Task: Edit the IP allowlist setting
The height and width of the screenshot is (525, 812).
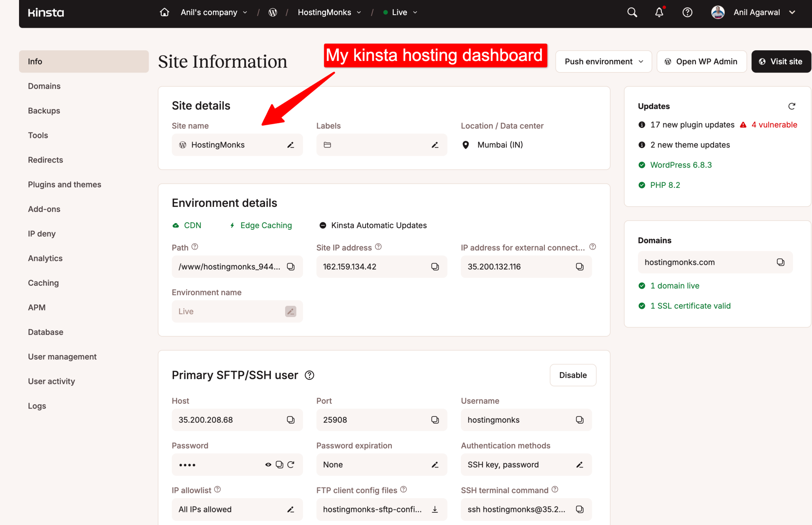Action: pos(291,509)
